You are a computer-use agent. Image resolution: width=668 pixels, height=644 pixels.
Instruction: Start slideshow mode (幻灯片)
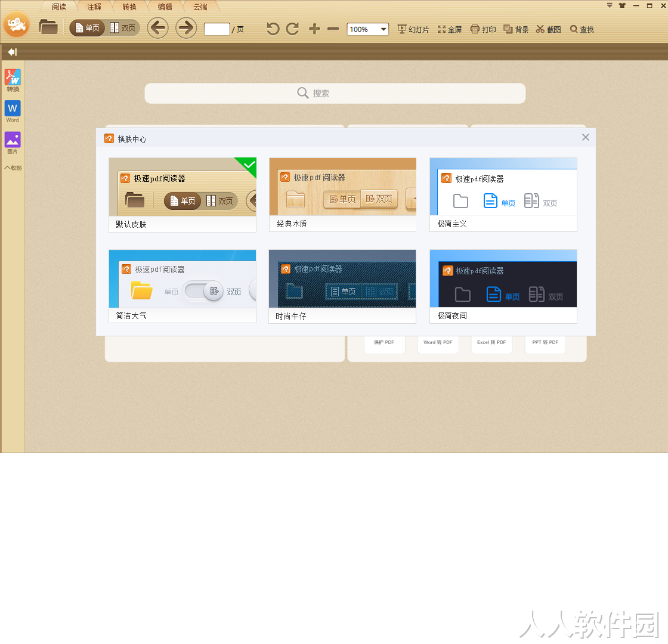tap(413, 29)
